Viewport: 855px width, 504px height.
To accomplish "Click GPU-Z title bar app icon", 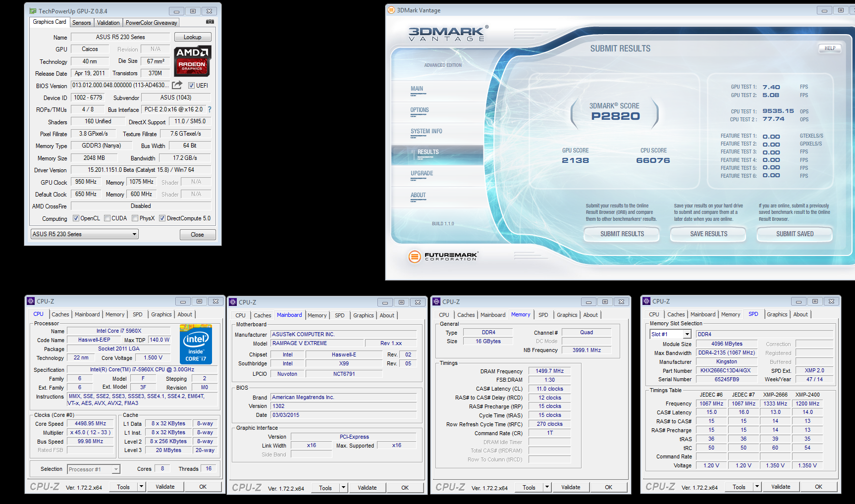I will [x=33, y=11].
